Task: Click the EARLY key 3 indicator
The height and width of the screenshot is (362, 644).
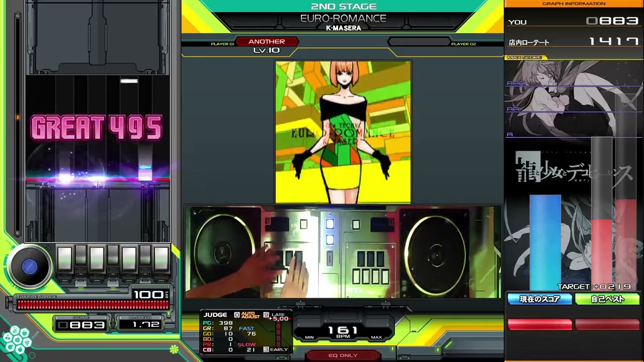Action: (x=276, y=349)
